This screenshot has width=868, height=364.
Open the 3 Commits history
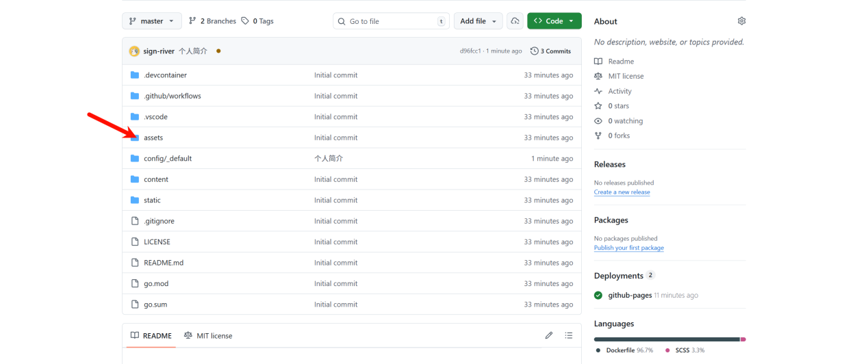[x=550, y=51]
